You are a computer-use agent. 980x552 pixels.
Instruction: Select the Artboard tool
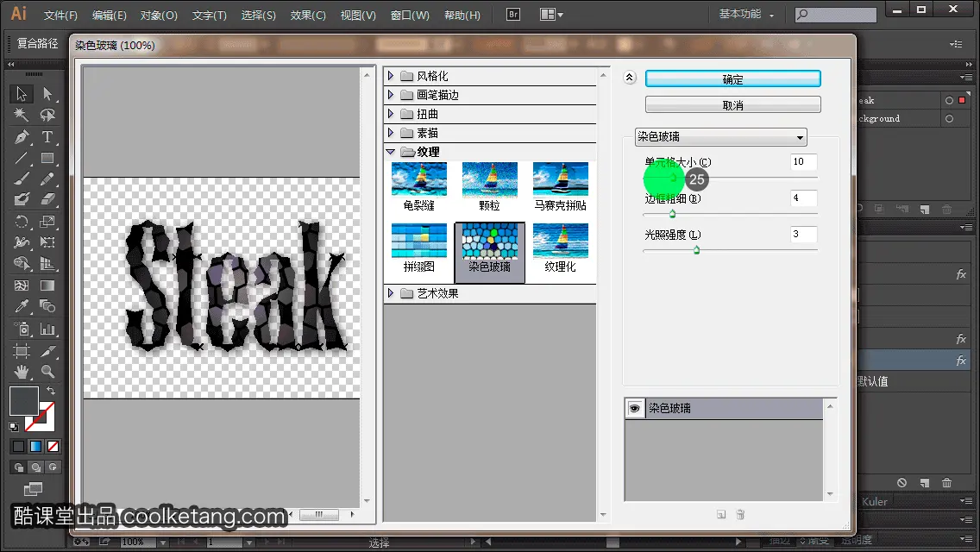(x=22, y=350)
